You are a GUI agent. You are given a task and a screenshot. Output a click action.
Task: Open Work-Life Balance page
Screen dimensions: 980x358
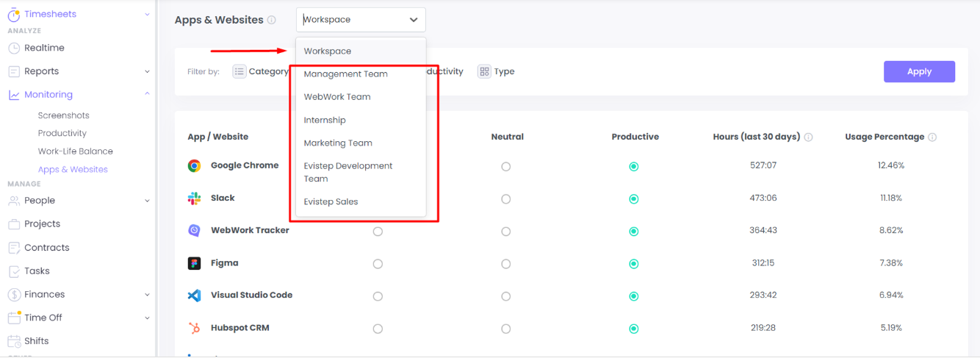pos(76,151)
